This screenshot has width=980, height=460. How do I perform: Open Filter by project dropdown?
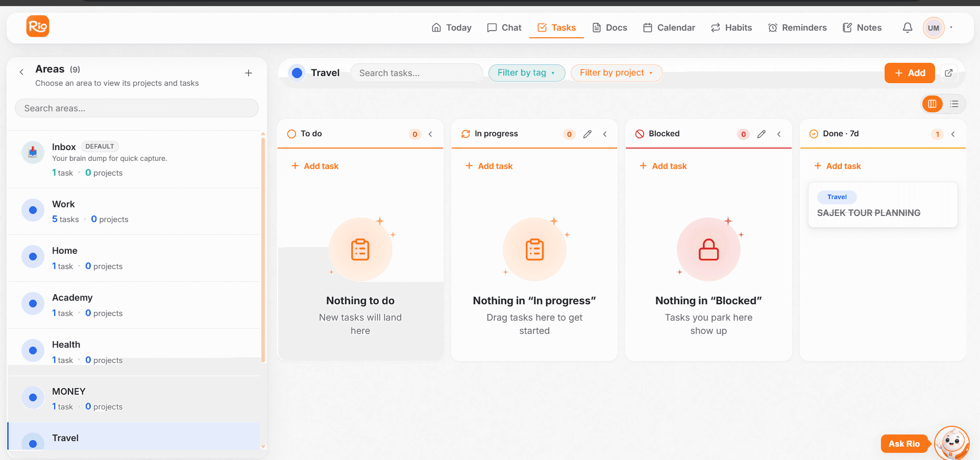616,73
